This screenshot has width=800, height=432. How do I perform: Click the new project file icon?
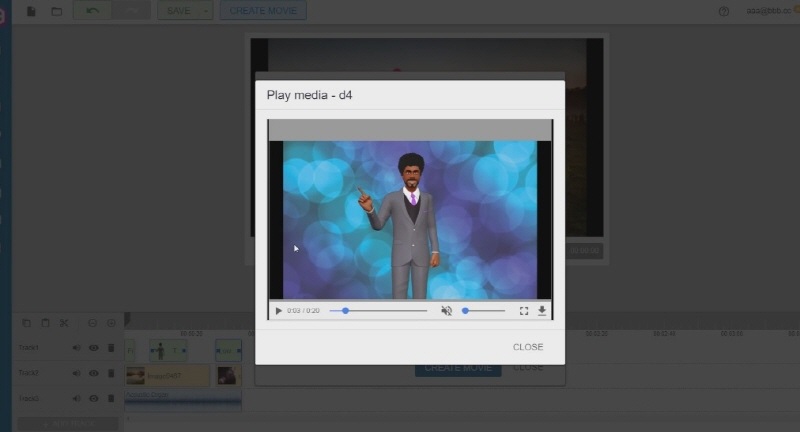(x=31, y=11)
